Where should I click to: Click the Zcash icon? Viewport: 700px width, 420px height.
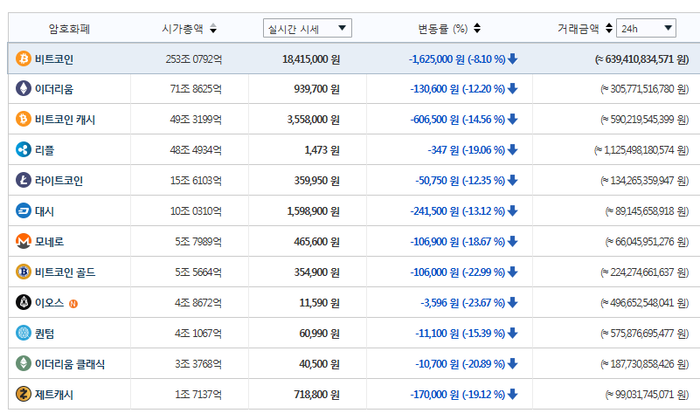(x=23, y=394)
